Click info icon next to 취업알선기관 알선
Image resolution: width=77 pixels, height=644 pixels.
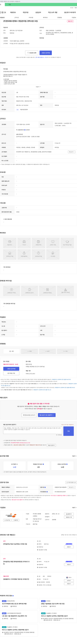point(43,464)
